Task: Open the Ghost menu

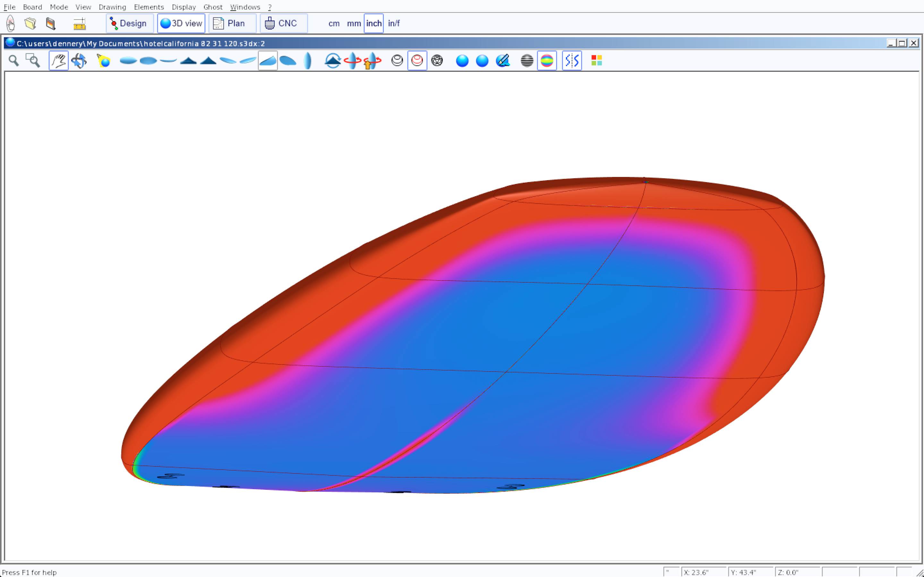Action: point(213,7)
